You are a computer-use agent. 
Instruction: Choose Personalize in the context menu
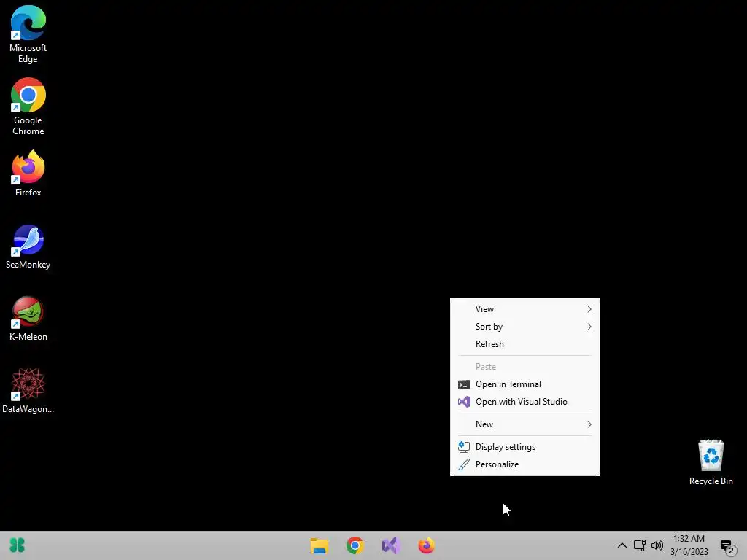pos(525,464)
